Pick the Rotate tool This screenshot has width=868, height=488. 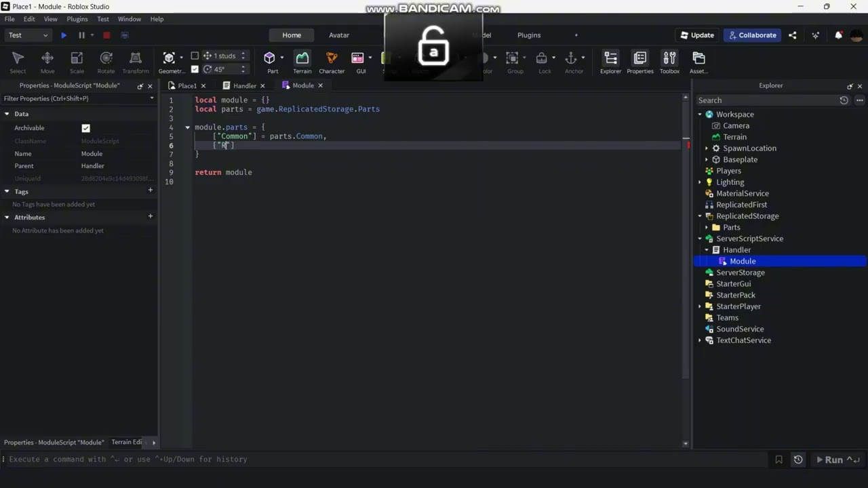(x=106, y=62)
